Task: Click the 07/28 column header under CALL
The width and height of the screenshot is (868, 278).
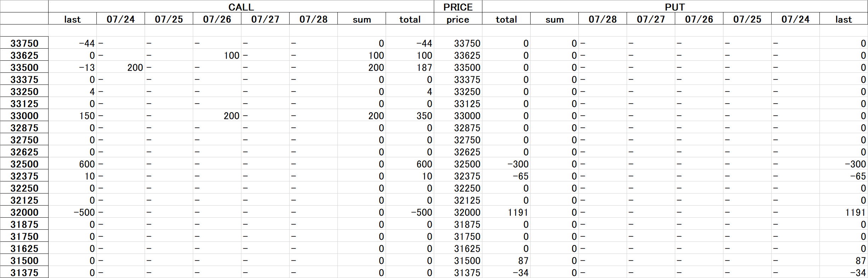Action: [x=313, y=19]
